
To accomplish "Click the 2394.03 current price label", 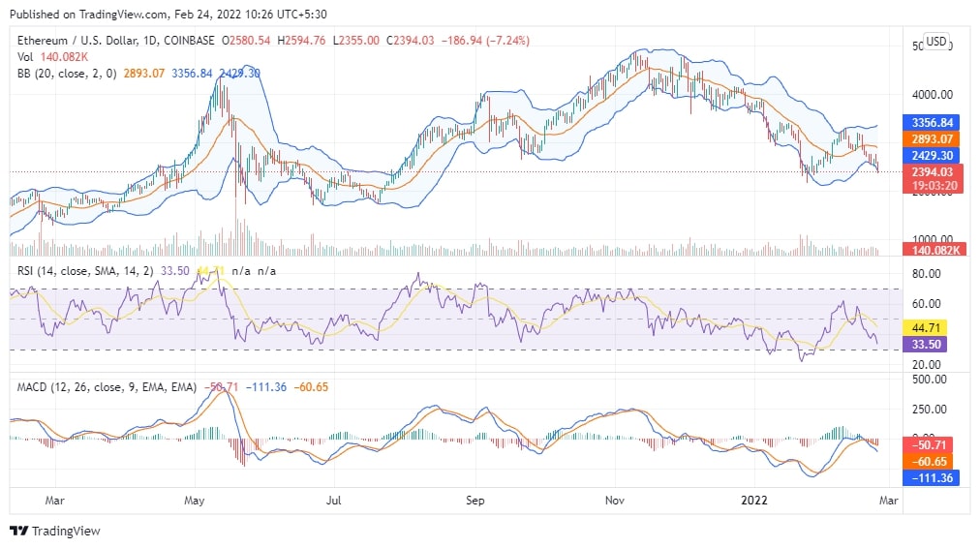I will [932, 171].
